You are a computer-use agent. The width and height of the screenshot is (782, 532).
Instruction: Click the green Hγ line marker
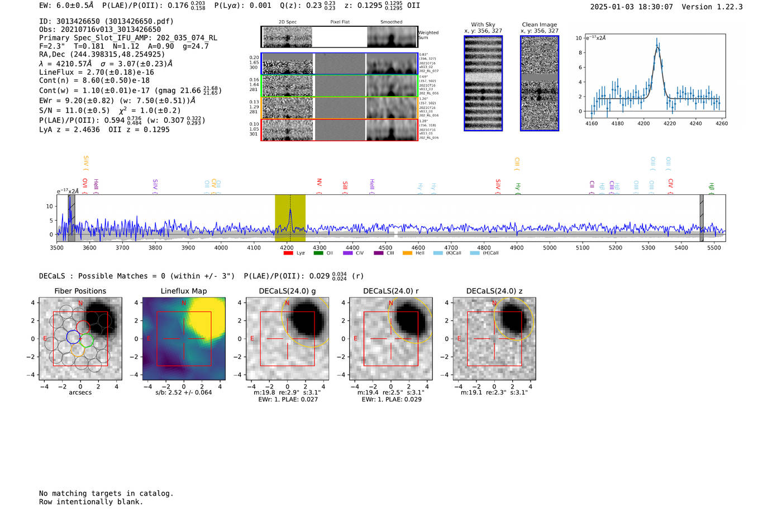coord(518,188)
